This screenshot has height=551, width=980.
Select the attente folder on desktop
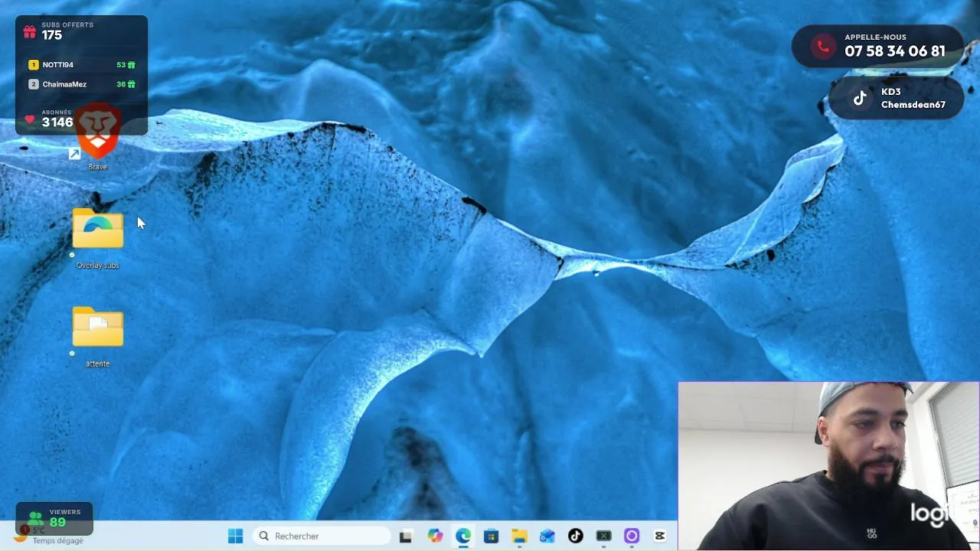pos(97,337)
